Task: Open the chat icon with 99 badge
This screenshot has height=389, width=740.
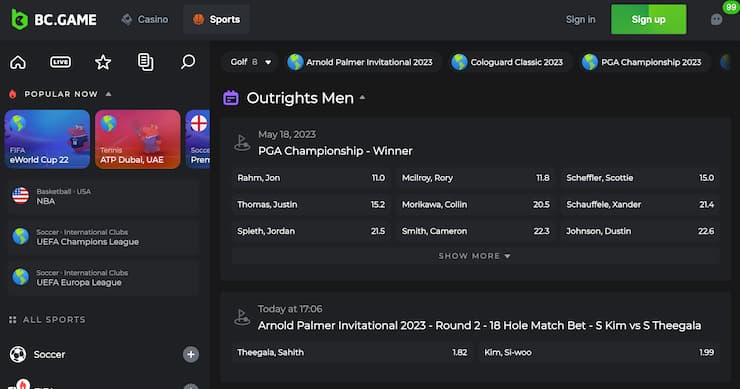Action: pos(716,19)
